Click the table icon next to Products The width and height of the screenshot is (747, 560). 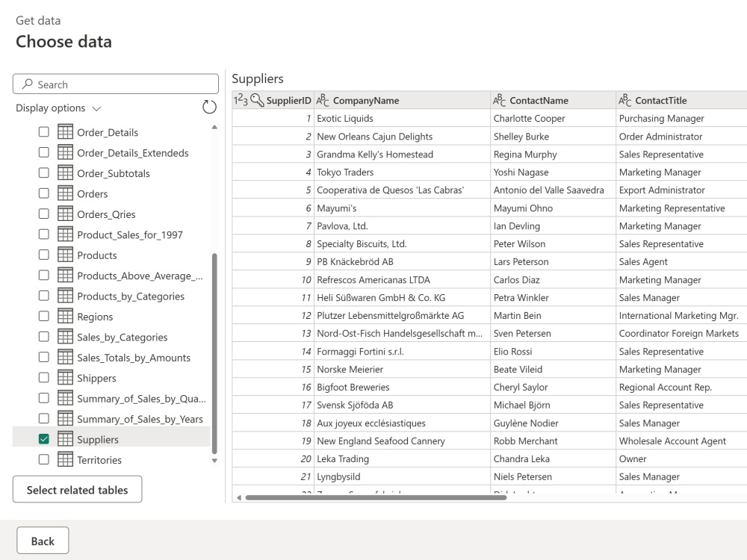(x=65, y=255)
